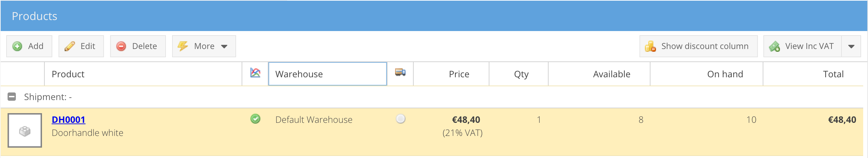
Task: Click the green Add plus icon
Action: coord(17,46)
